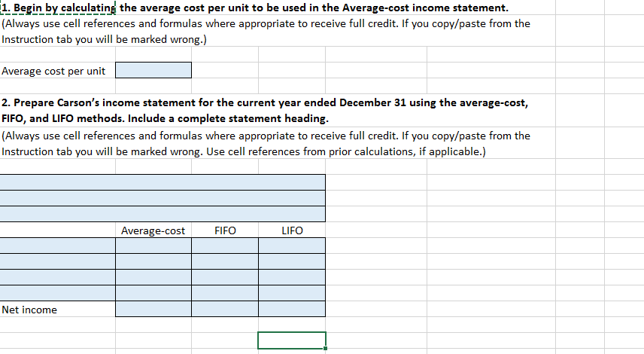The width and height of the screenshot is (644, 354).
Task: Click the row just above Net income, Average-cost cell
Action: coord(153,293)
